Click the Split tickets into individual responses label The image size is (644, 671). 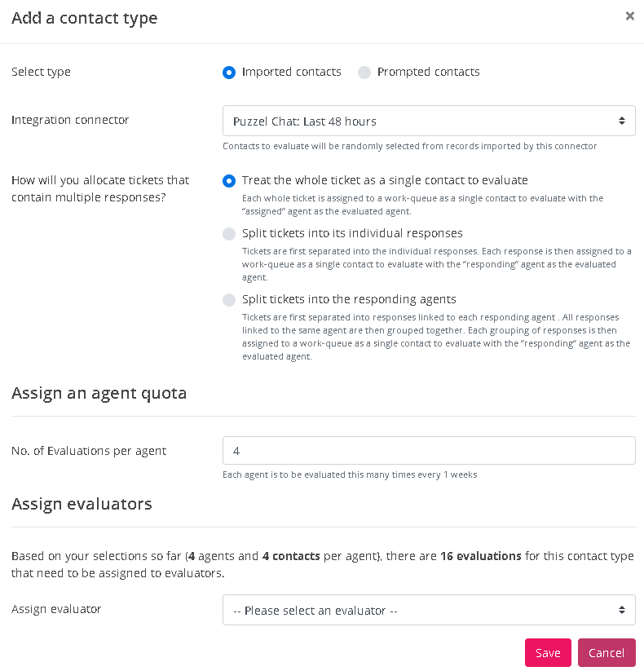[x=352, y=233]
